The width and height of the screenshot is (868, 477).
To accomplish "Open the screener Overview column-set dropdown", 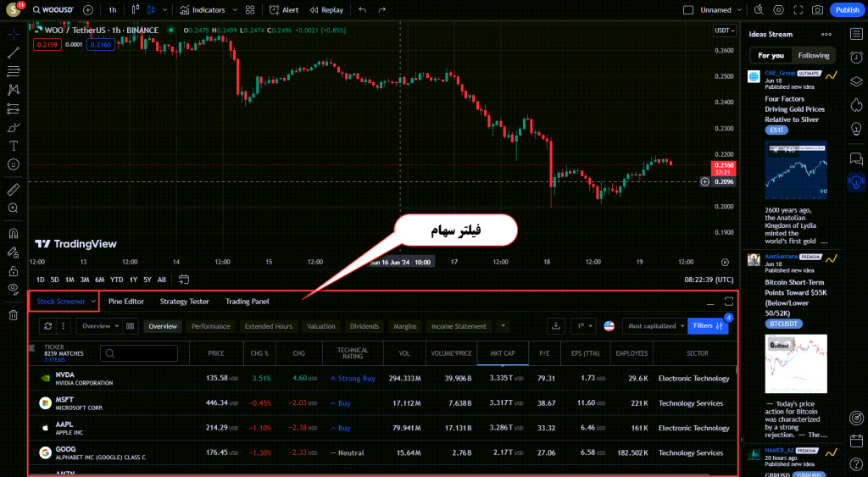I will [100, 326].
